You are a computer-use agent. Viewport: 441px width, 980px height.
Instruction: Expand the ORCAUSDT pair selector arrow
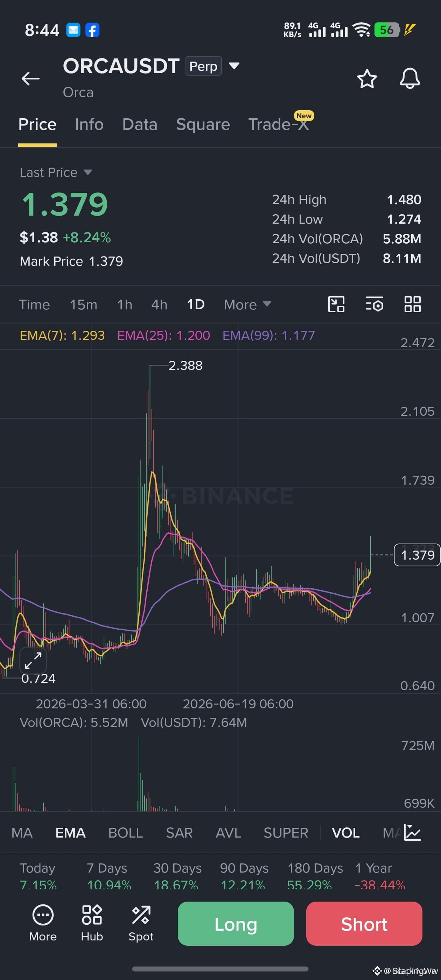(234, 66)
